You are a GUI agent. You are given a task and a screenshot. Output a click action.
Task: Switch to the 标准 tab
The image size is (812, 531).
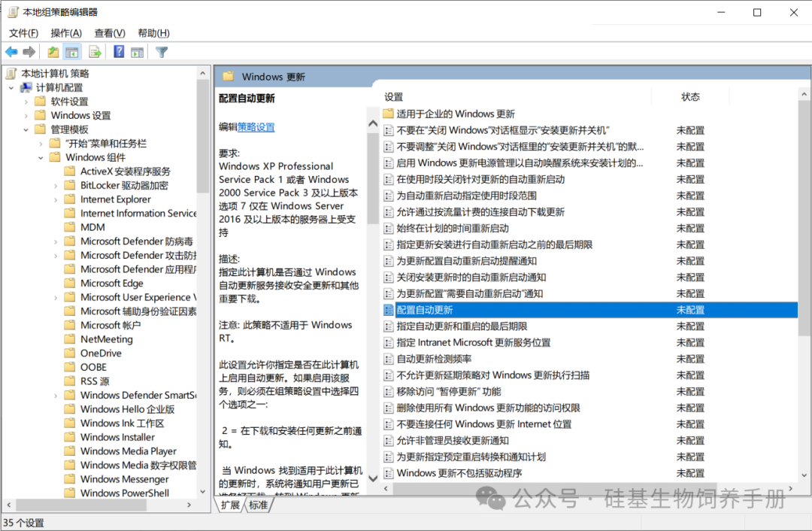(259, 505)
